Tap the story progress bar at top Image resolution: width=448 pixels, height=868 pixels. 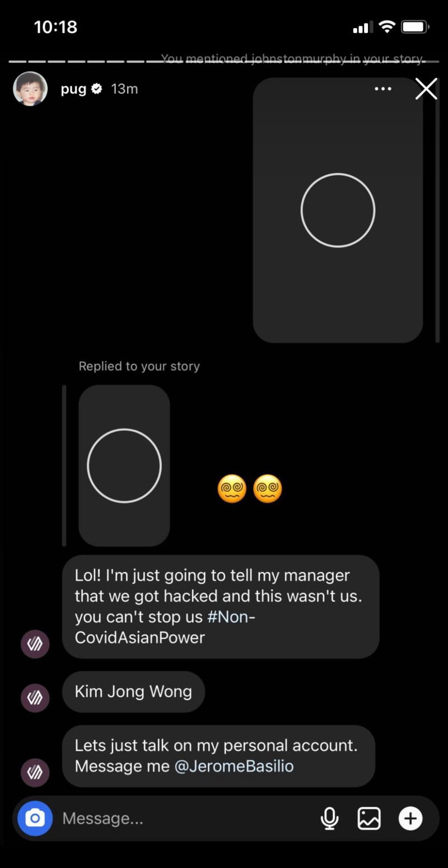(224, 61)
